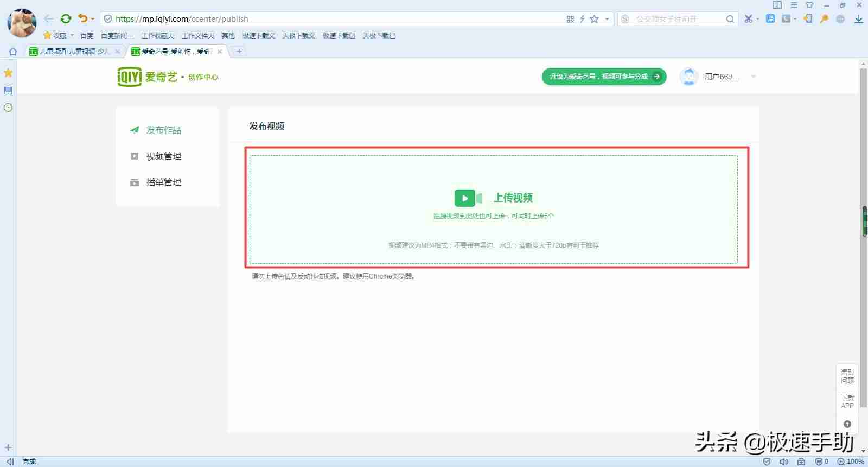Open the QR code icon in address bar
868x467 pixels.
(x=570, y=19)
